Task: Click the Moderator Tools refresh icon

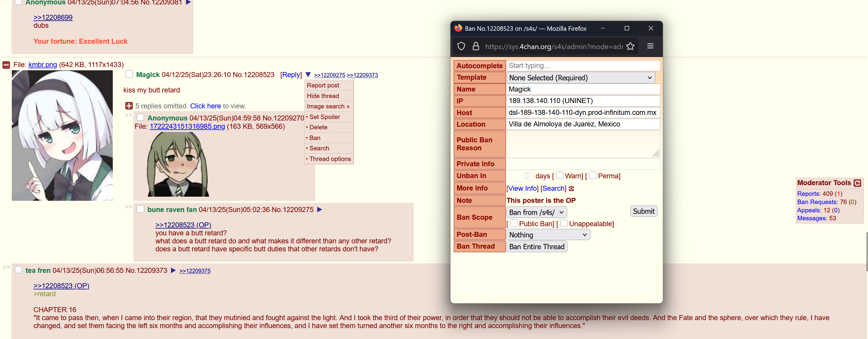Action: point(857,183)
